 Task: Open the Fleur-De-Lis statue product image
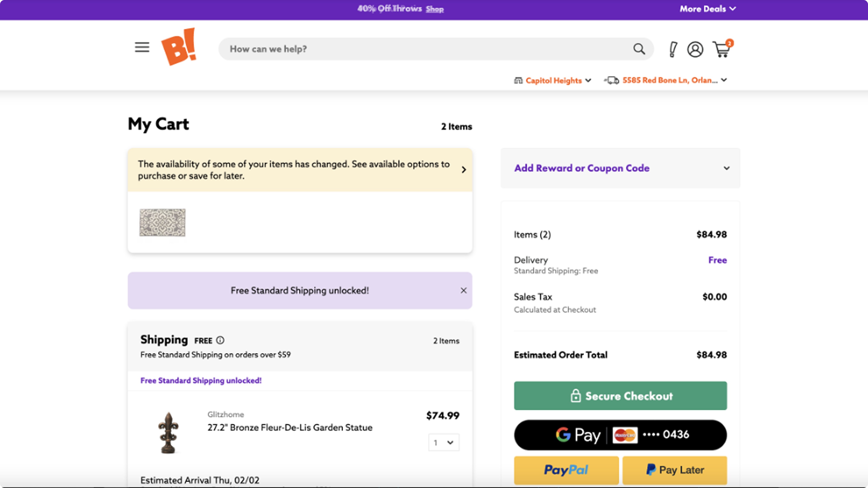(168, 433)
